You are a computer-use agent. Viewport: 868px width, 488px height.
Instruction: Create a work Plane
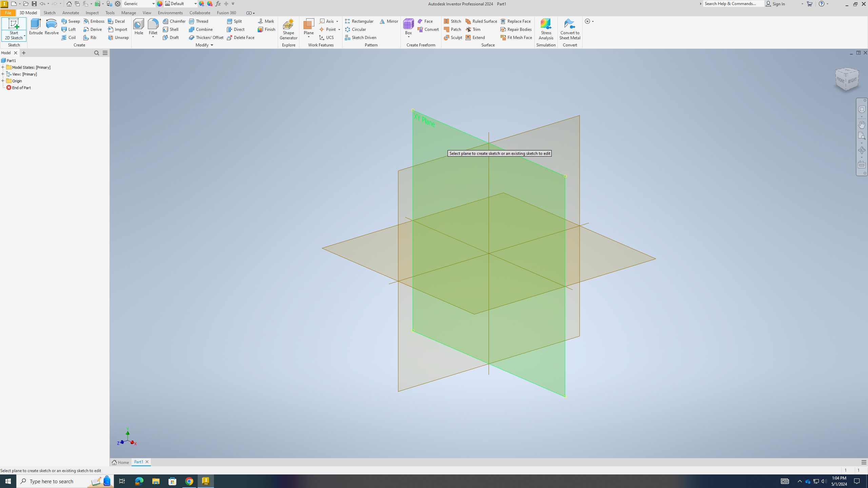click(x=309, y=27)
